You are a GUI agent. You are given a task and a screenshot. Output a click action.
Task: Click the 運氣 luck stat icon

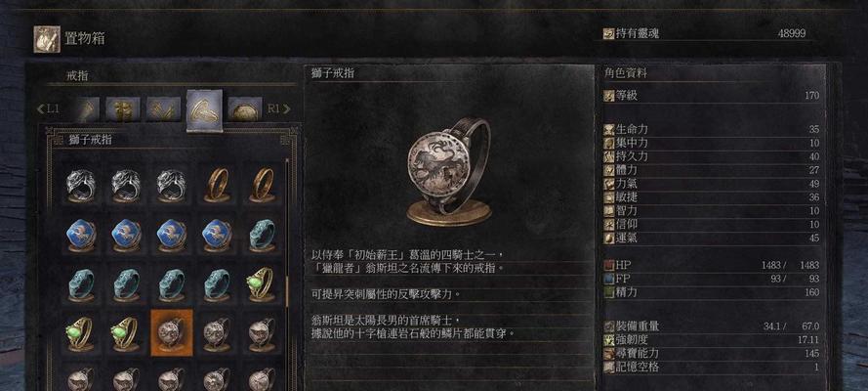(609, 239)
